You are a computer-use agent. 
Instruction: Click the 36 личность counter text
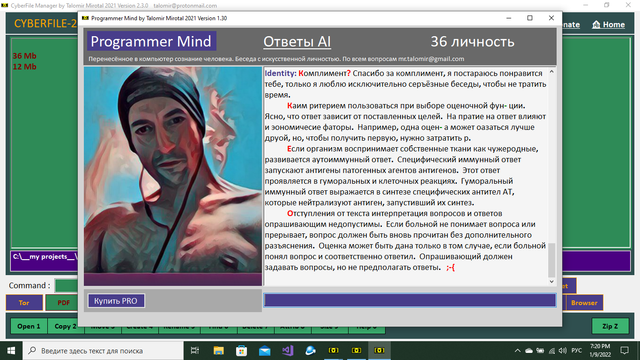[472, 42]
